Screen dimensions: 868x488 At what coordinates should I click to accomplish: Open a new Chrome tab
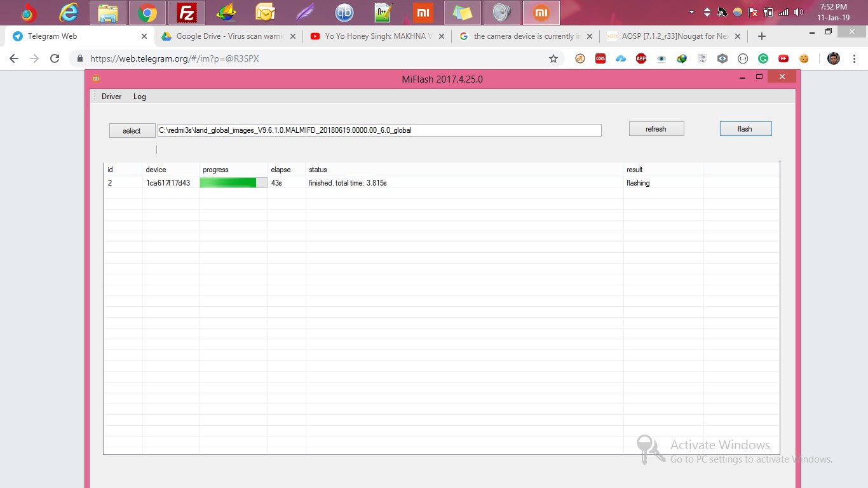(762, 36)
